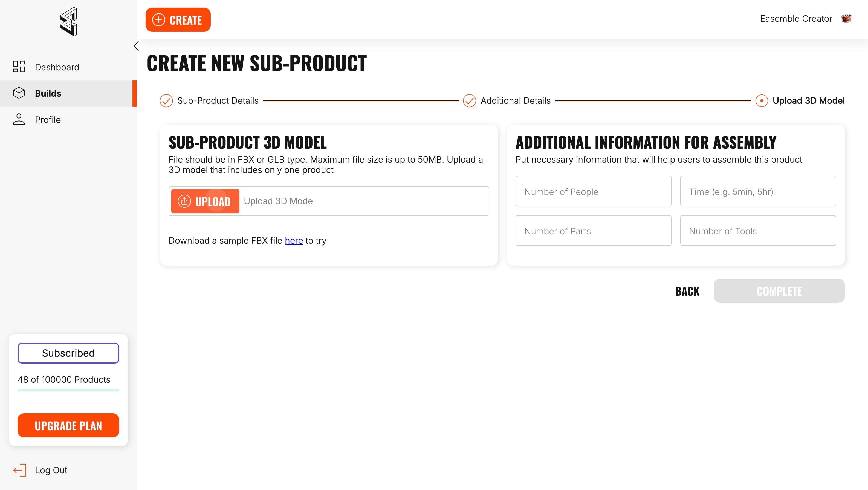Click the upload arrow icon
The height and width of the screenshot is (490, 868).
coord(184,201)
